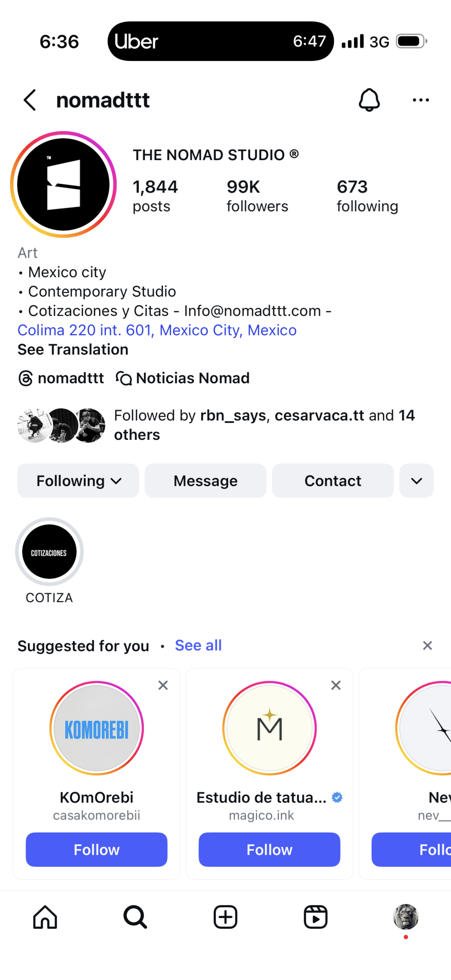Open your own profile avatar tab
Screen dimensions: 451x980
pos(406,917)
